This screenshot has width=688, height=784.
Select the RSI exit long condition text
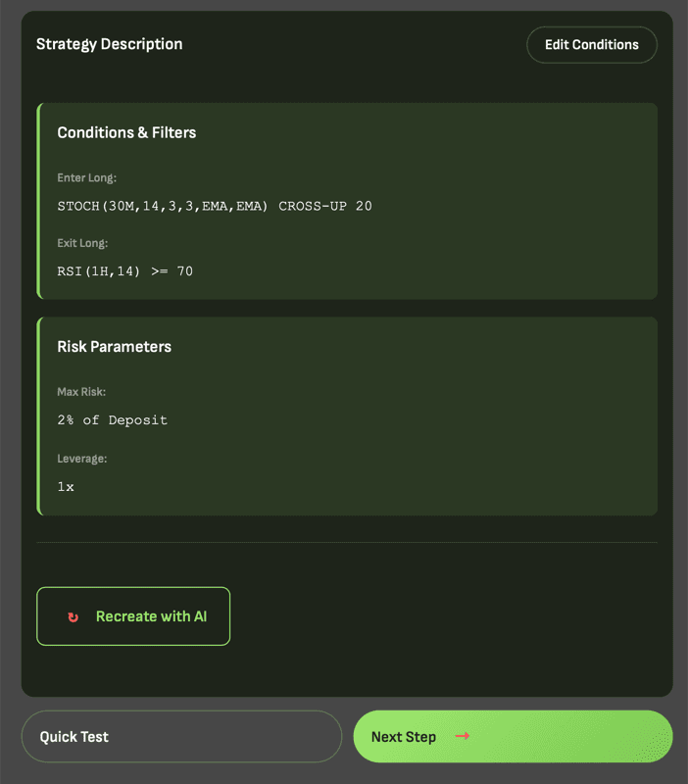click(124, 271)
